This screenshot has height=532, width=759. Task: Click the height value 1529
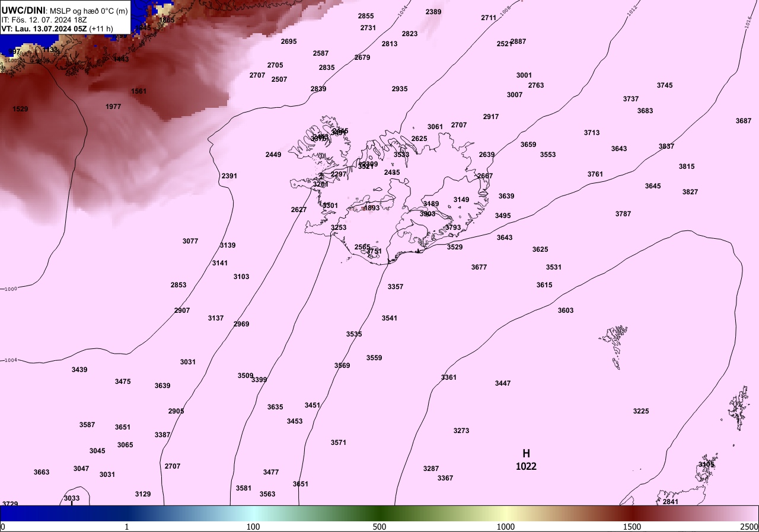tap(20, 109)
